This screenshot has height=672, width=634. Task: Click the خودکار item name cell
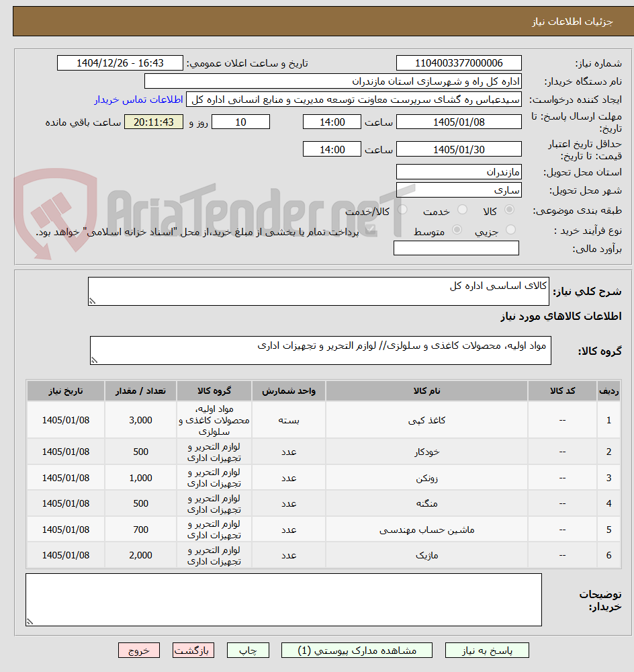[x=426, y=452]
